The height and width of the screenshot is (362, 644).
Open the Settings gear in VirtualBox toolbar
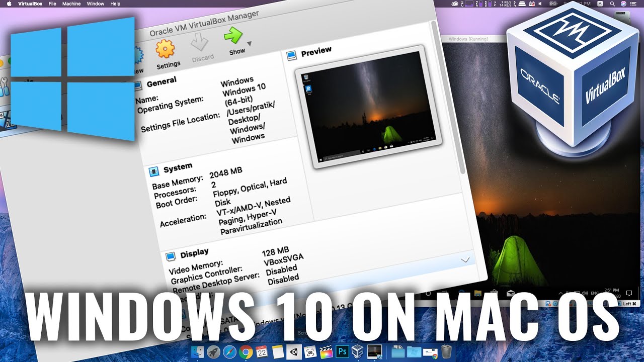[165, 49]
